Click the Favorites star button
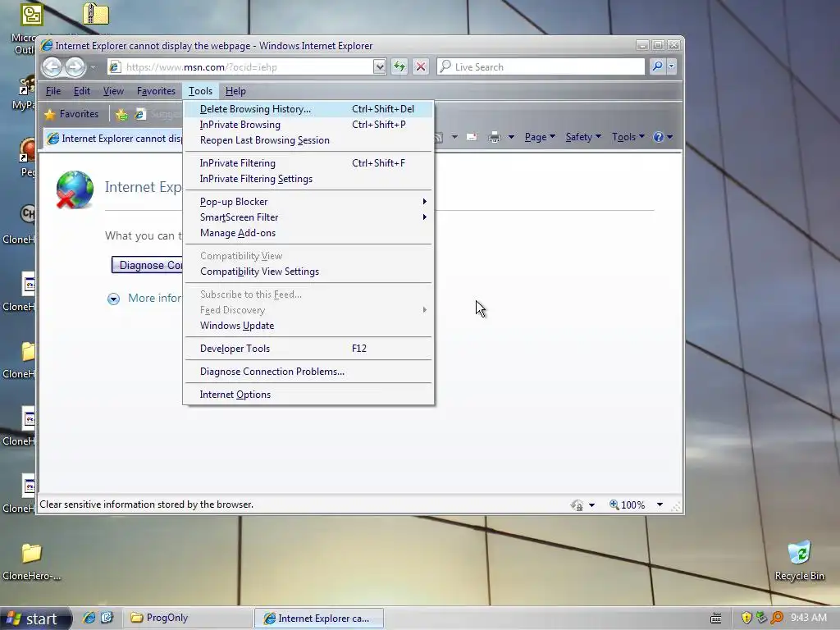This screenshot has width=840, height=630. coord(72,114)
